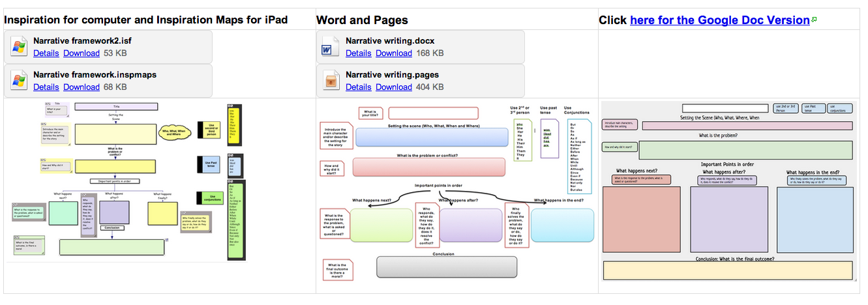
Task: Click the Narrative framework2.isf file icon
Action: coord(18,47)
